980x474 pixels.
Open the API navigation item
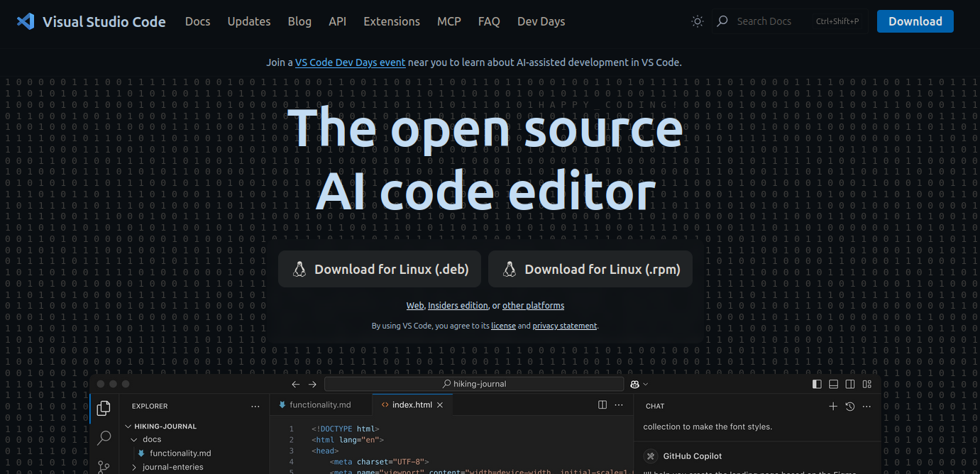[338, 21]
